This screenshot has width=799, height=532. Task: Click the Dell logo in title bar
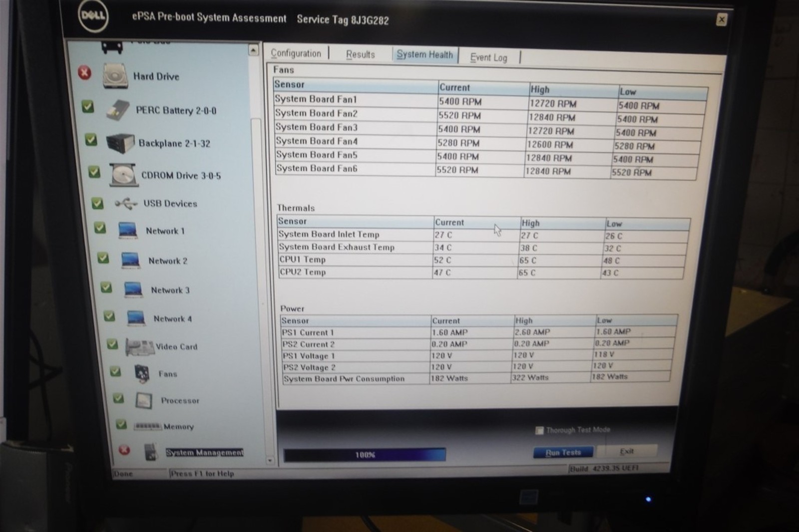93,15
